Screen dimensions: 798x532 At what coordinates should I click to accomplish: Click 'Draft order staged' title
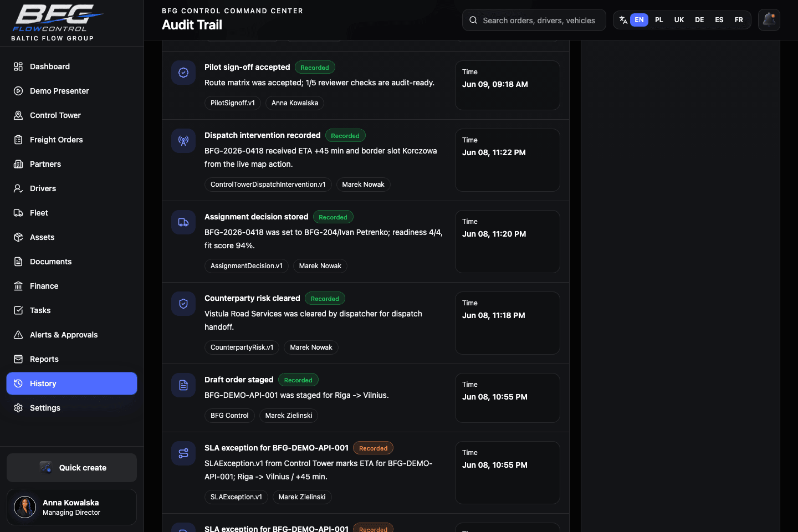click(239, 380)
